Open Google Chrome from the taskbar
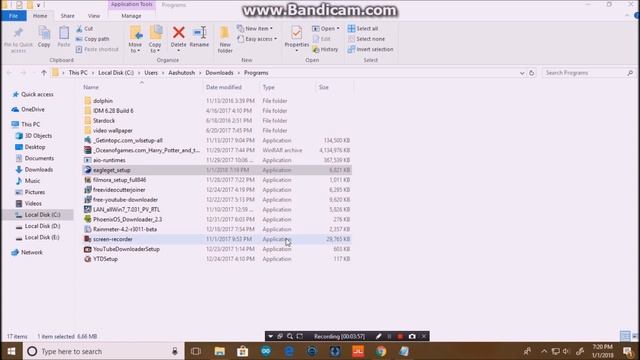This screenshot has height=360, width=640. [381, 351]
